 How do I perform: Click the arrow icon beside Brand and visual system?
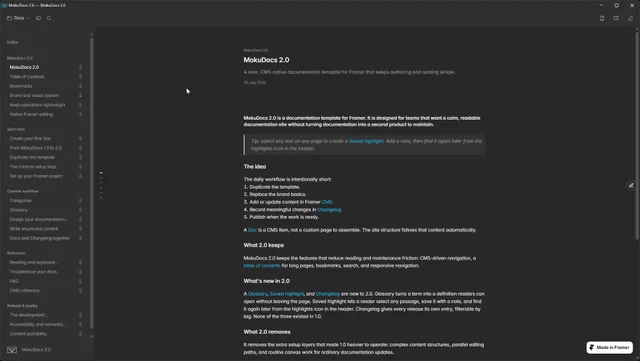pyautogui.click(x=80, y=95)
